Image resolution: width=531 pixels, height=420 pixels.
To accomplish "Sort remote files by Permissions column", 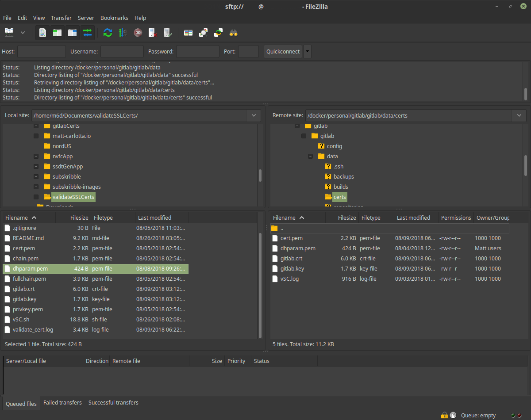I will click(x=455, y=218).
